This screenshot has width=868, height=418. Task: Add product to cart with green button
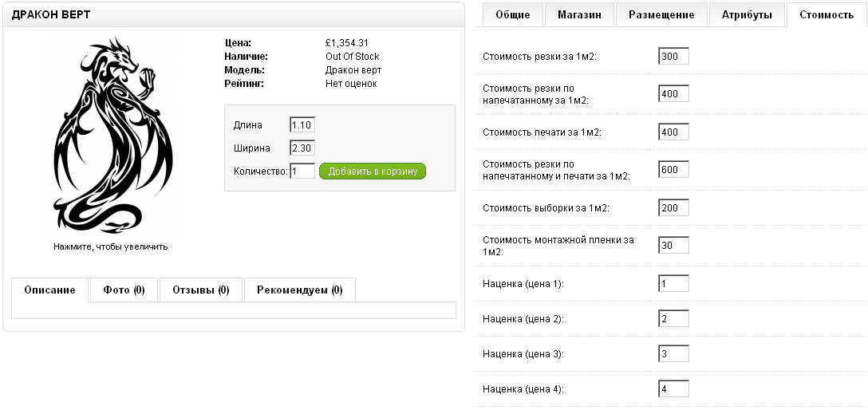pos(373,171)
